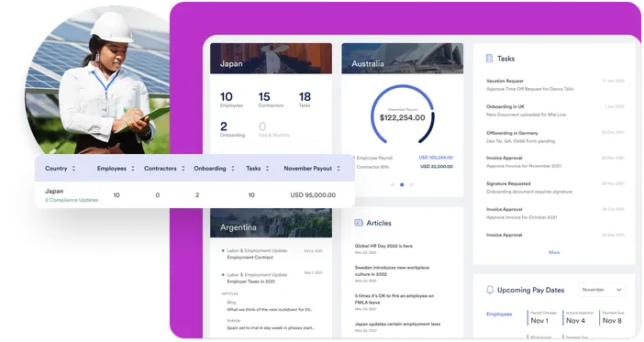
Task: Open article Sweden introduces new workplace culture
Action: click(392, 270)
